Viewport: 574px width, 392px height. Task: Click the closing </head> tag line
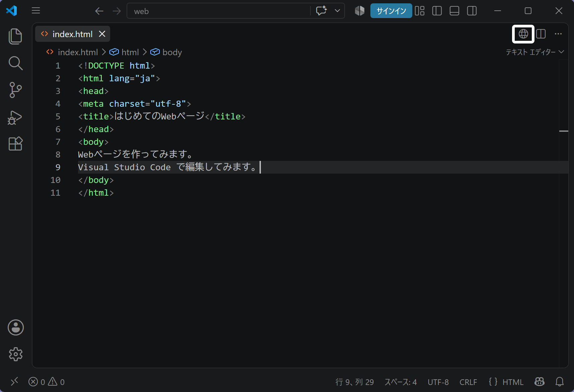(96, 129)
